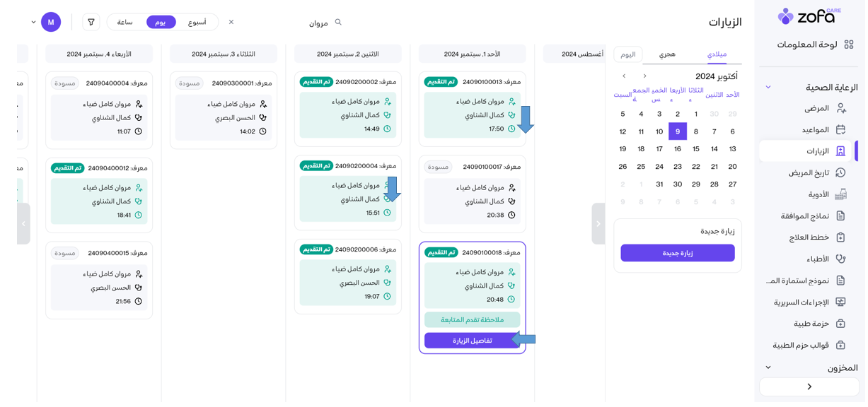Click the search field containing مروان
This screenshot has width=868, height=407.
point(297,23)
